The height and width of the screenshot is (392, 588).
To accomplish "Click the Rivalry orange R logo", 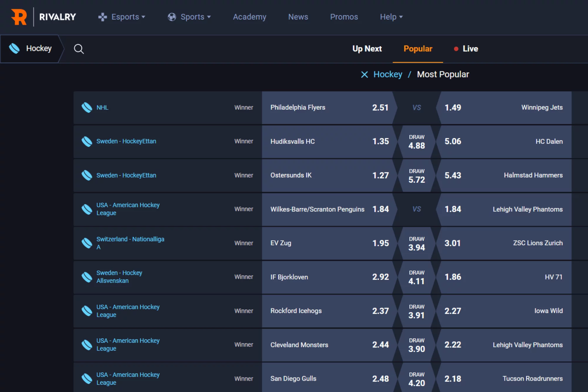I will click(19, 17).
